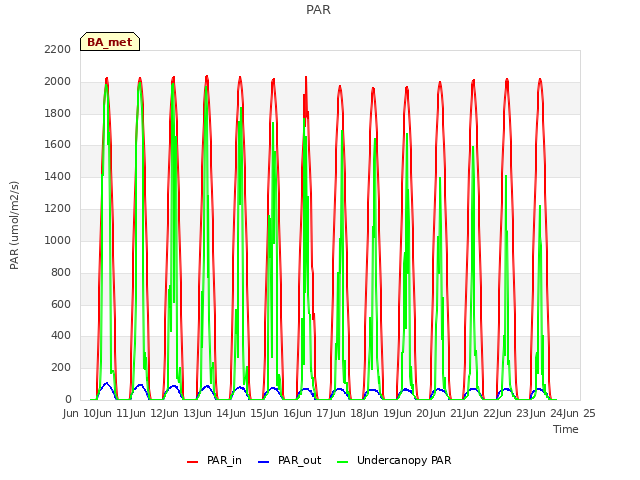
Task: Toggle the Undercanopy PAR legend entry
Action: (394, 460)
